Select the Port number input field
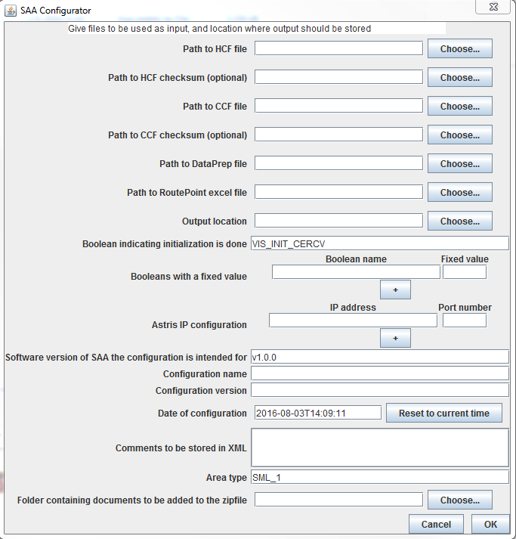516x539 pixels. click(x=464, y=321)
